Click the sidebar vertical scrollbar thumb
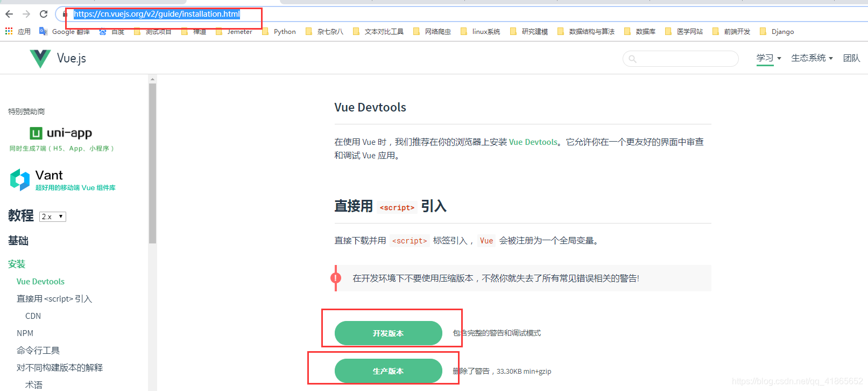Screen dimensions: 868x391 (x=152, y=164)
